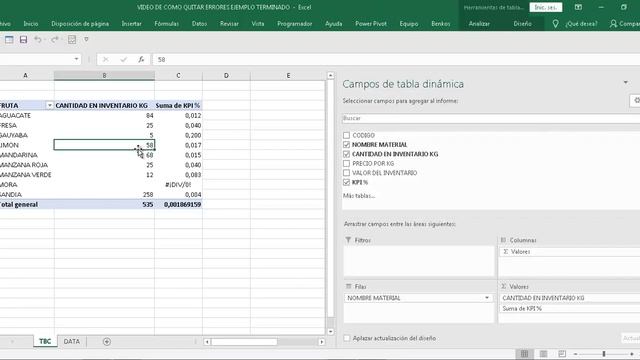Click the Redo arrow icon
The image size is (640, 360).
[x=55, y=40]
